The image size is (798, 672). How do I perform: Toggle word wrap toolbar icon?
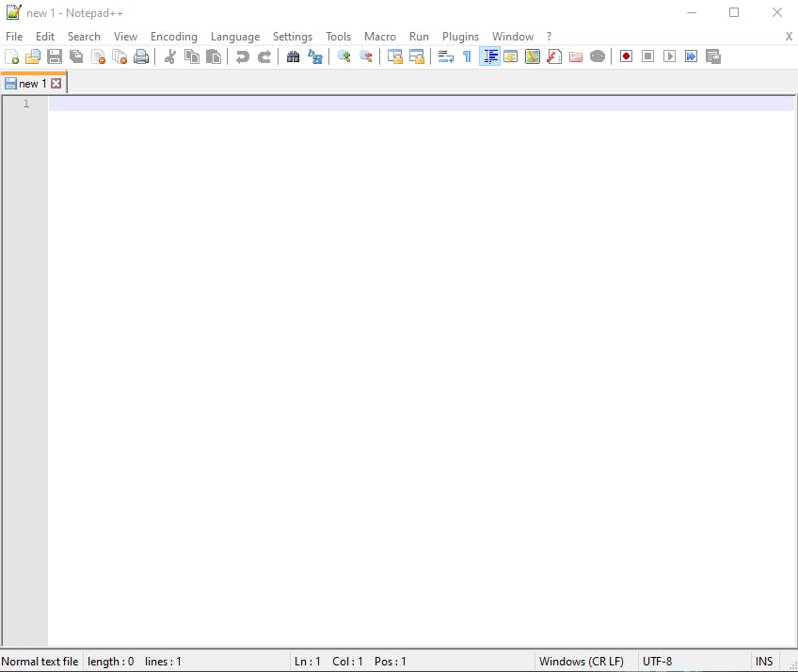(446, 56)
